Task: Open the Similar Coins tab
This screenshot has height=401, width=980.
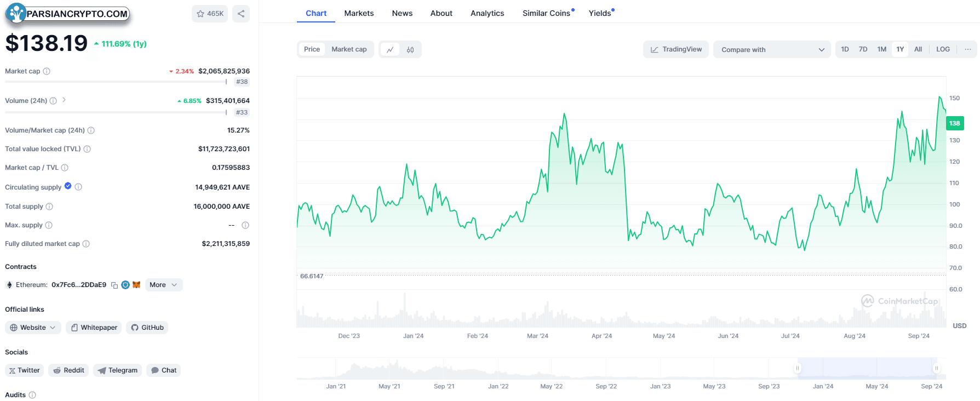Action: (x=548, y=13)
